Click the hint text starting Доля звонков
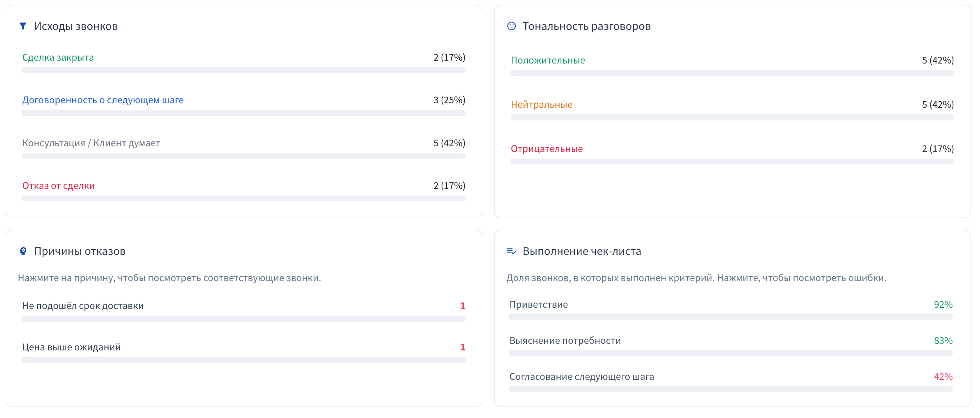Viewport: 980px width, 418px height. pyautogui.click(x=696, y=278)
